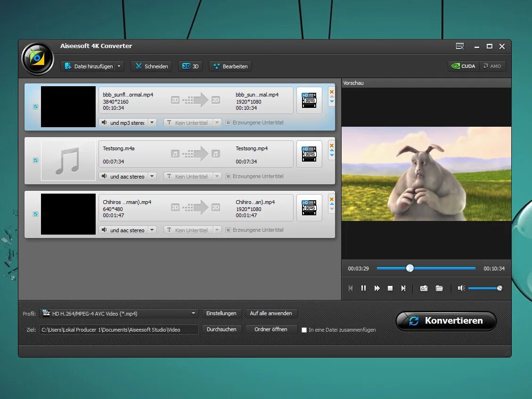Image resolution: width=532 pixels, height=399 pixels.
Task: Select the black thumbnail of Chihiros video
Action: (x=68, y=214)
